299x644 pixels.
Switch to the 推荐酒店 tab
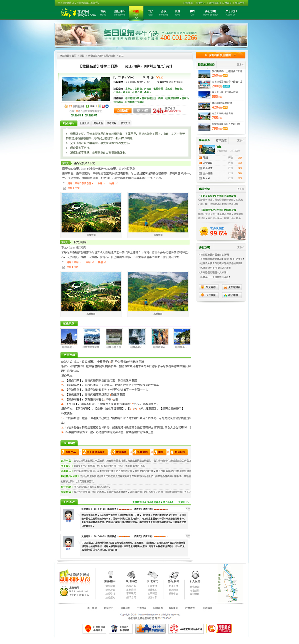pos(221,140)
